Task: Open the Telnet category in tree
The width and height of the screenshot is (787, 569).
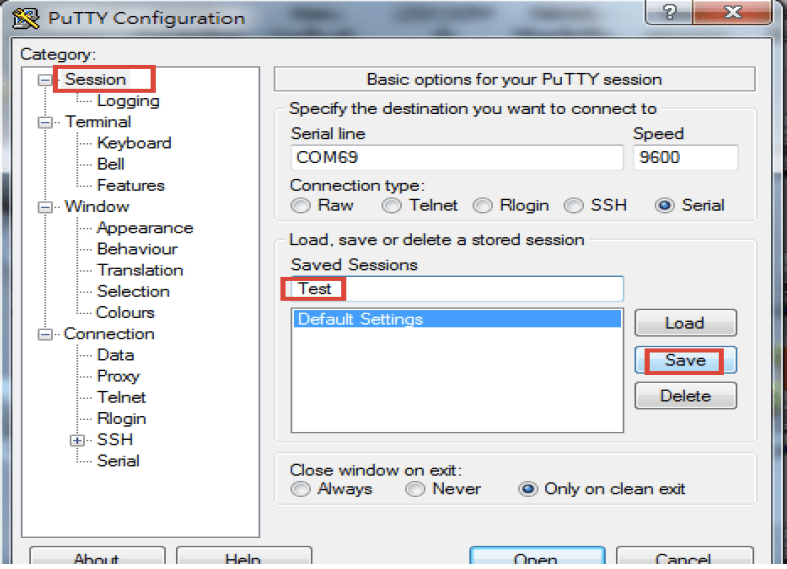Action: coord(121,397)
